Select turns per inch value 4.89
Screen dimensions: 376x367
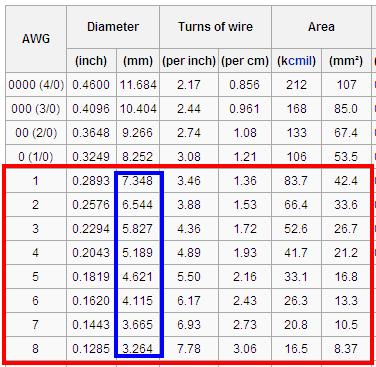coord(189,253)
